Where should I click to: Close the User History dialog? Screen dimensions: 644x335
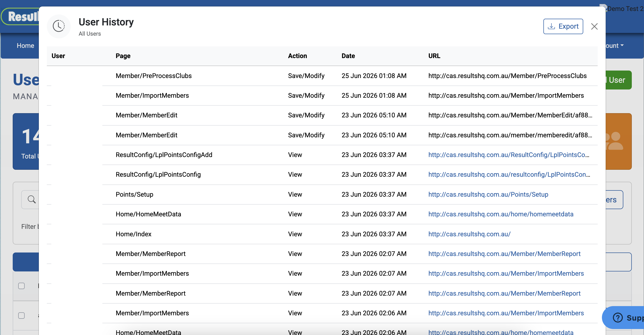click(x=594, y=26)
